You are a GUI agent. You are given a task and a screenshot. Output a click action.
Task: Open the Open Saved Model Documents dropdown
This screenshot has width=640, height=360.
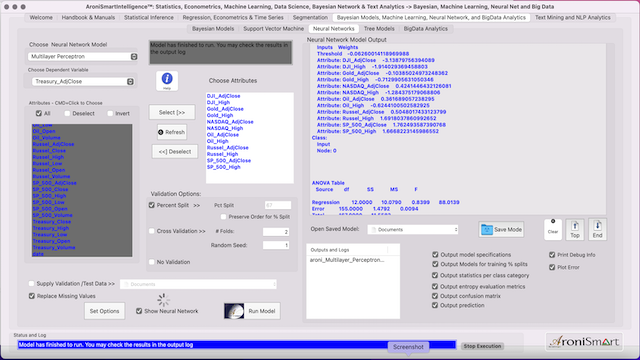coord(413,230)
